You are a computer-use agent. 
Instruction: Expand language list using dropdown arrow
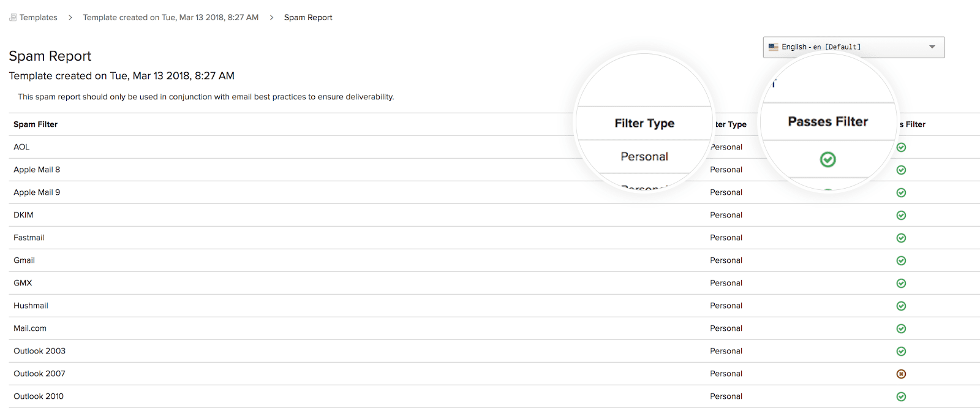[x=932, y=47]
